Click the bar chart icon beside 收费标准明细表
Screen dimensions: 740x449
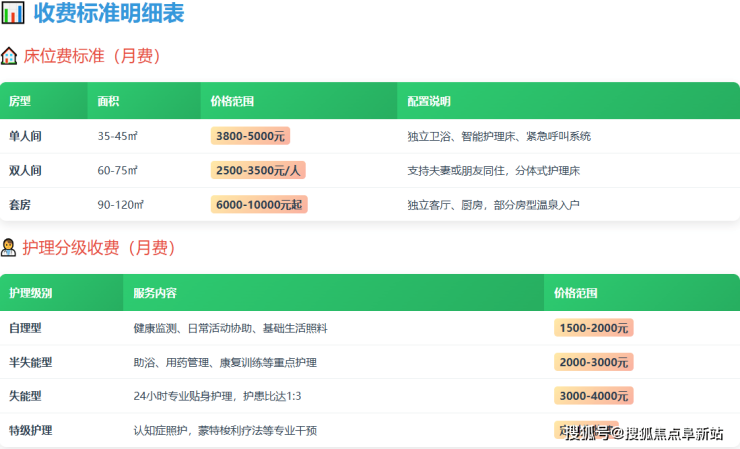(13, 14)
